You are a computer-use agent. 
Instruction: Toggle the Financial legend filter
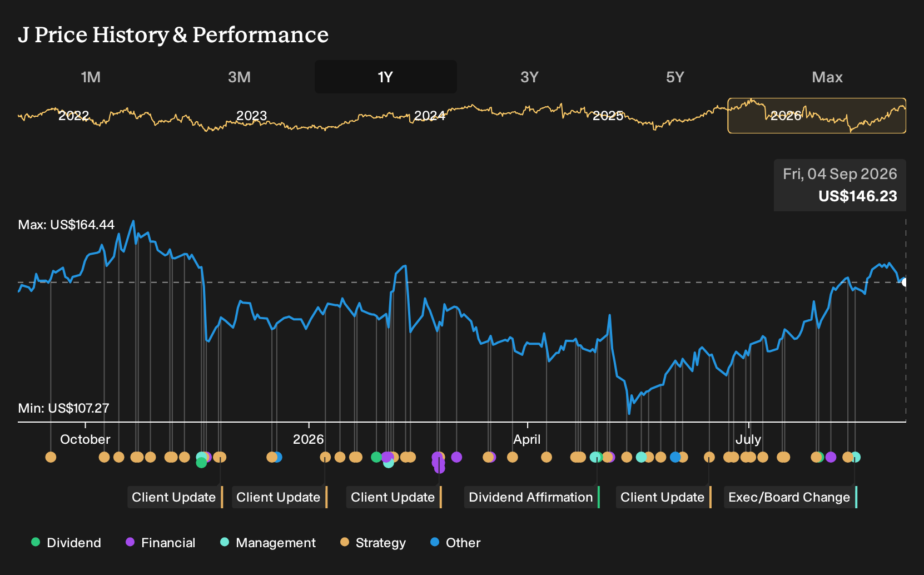pyautogui.click(x=161, y=543)
